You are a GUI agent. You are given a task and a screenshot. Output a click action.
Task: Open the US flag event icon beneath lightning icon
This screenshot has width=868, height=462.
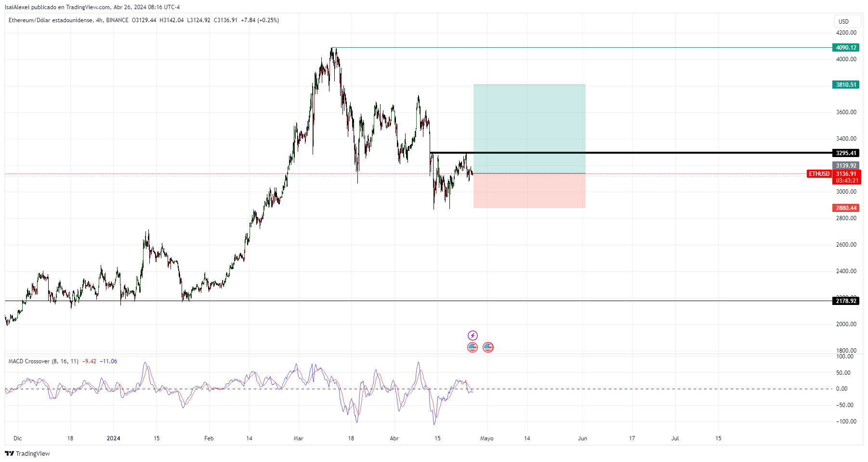pos(473,347)
